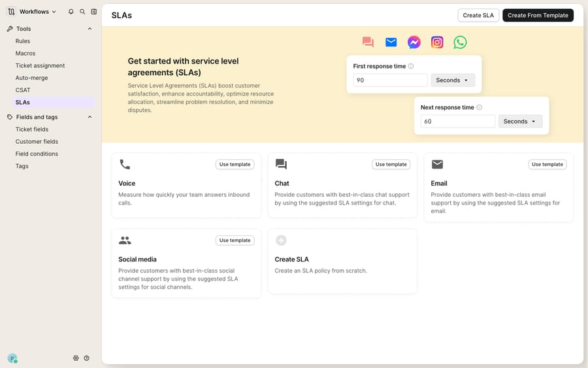Click the Create SLA button
This screenshot has width=588, height=368.
(x=478, y=16)
